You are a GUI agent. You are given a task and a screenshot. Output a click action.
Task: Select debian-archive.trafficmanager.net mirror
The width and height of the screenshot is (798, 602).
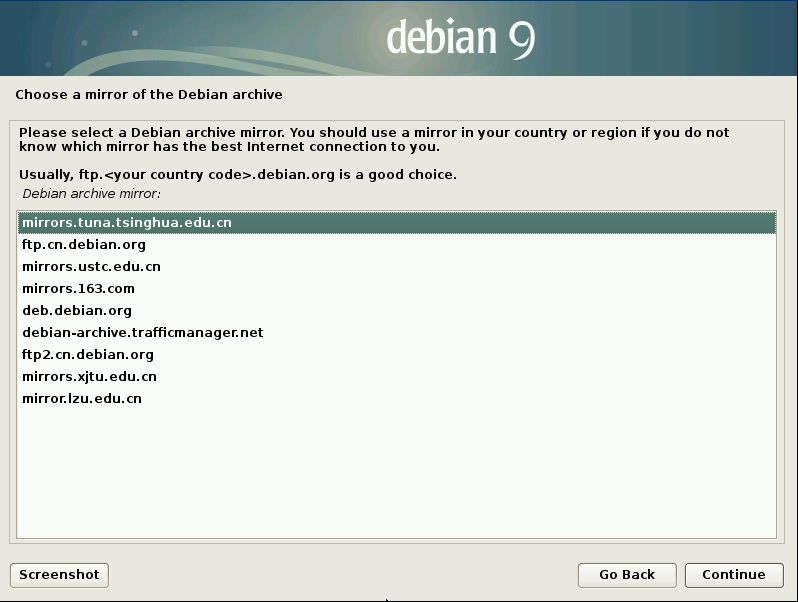(142, 332)
